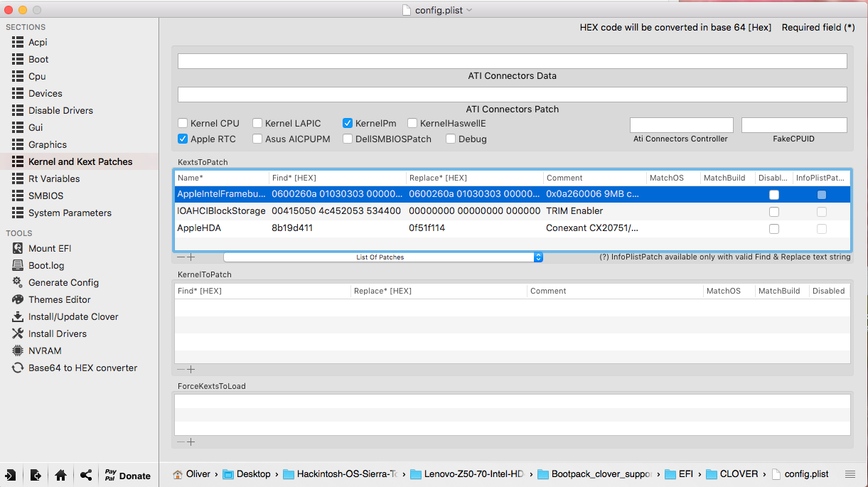Click the FakeCPUID input field
The width and height of the screenshot is (868, 487).
(x=794, y=125)
